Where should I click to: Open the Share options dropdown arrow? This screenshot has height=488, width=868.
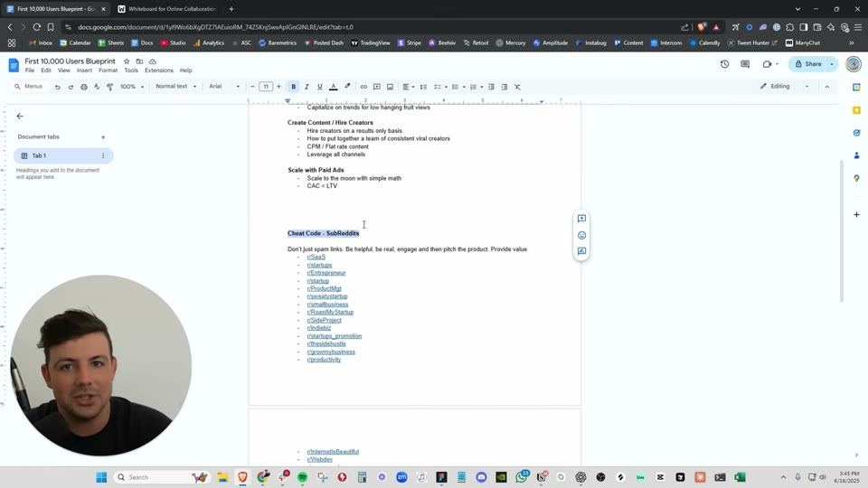coord(832,64)
